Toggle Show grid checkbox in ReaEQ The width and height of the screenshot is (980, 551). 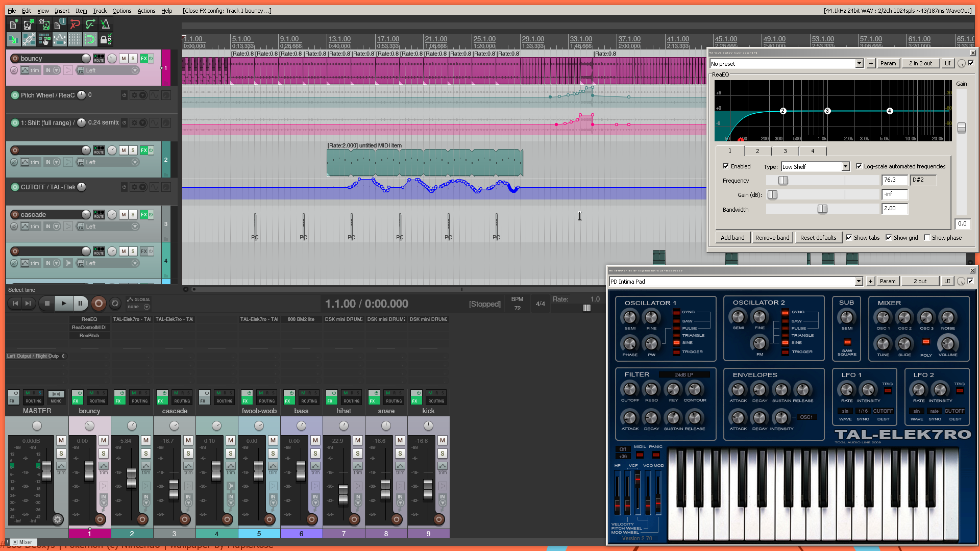[889, 238]
